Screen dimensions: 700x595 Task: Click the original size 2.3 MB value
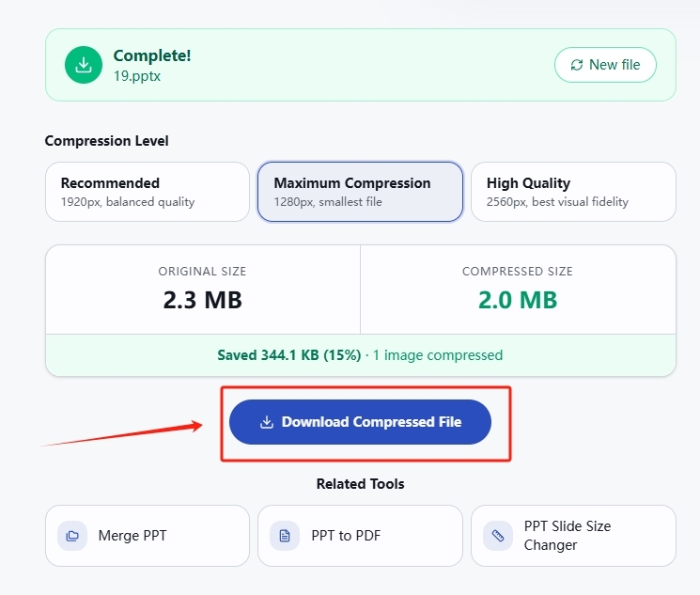[x=203, y=300]
